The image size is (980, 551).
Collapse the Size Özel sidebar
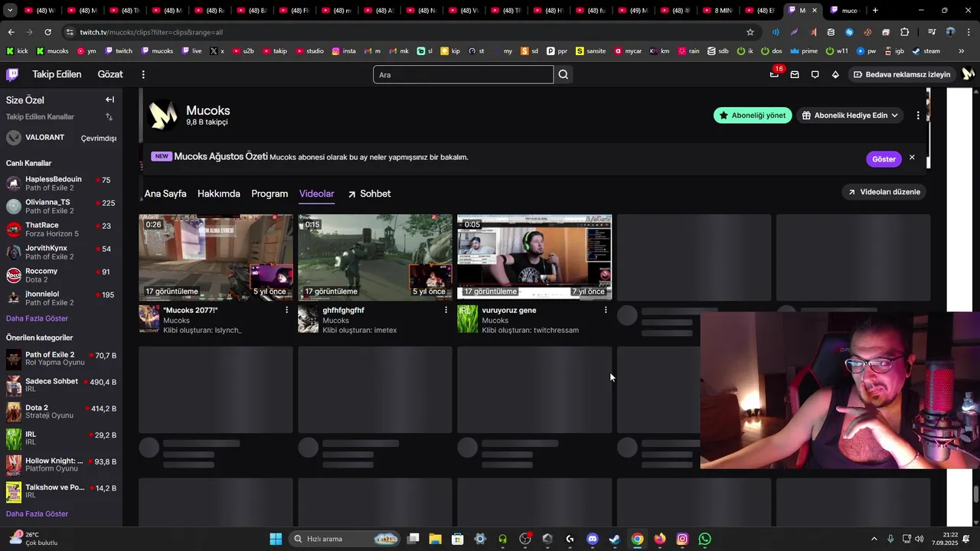tap(109, 99)
